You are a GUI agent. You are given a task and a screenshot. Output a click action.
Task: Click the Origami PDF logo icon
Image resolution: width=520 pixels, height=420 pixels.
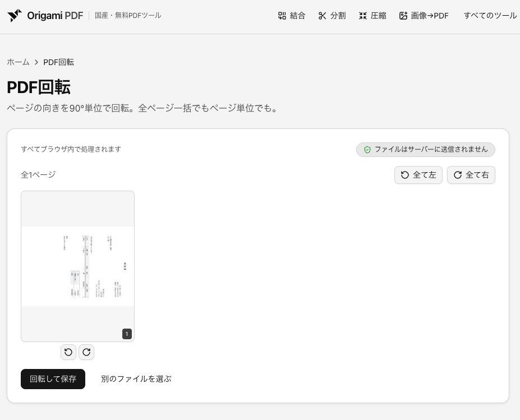pyautogui.click(x=15, y=16)
